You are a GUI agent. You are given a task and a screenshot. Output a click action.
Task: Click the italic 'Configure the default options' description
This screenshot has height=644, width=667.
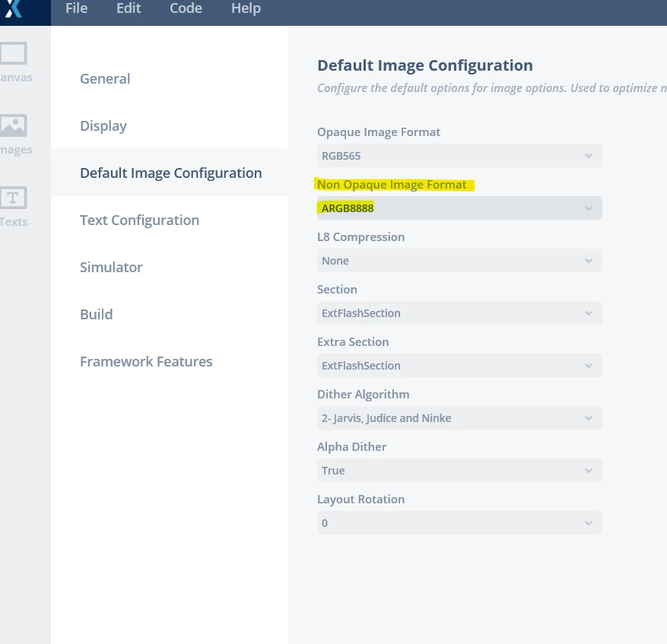[x=492, y=88]
